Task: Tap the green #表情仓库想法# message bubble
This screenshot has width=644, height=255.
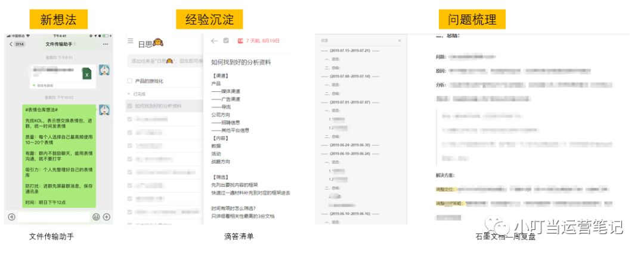Action: click(x=58, y=156)
